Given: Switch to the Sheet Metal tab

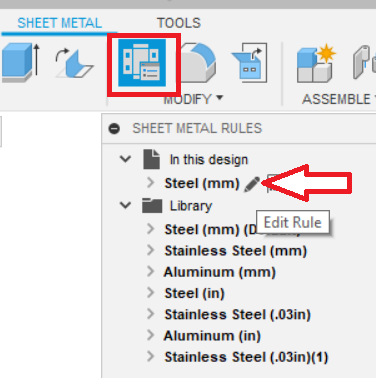Looking at the screenshot, I should point(60,23).
